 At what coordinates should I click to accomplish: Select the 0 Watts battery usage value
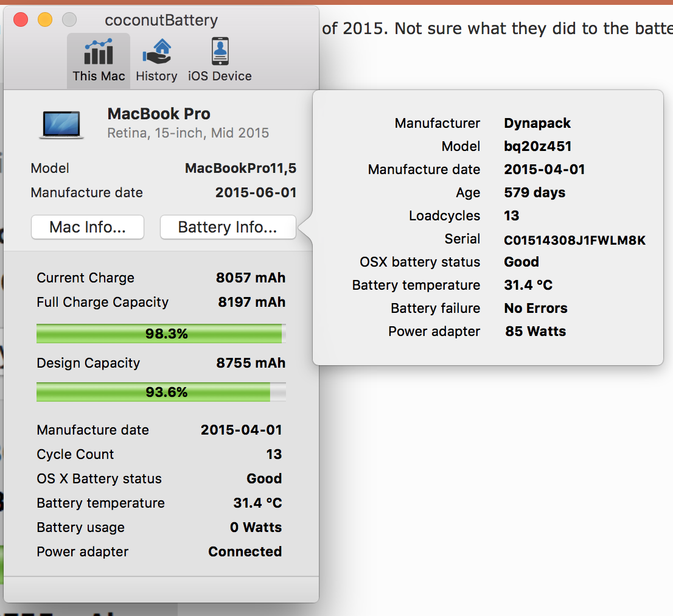[x=256, y=527]
